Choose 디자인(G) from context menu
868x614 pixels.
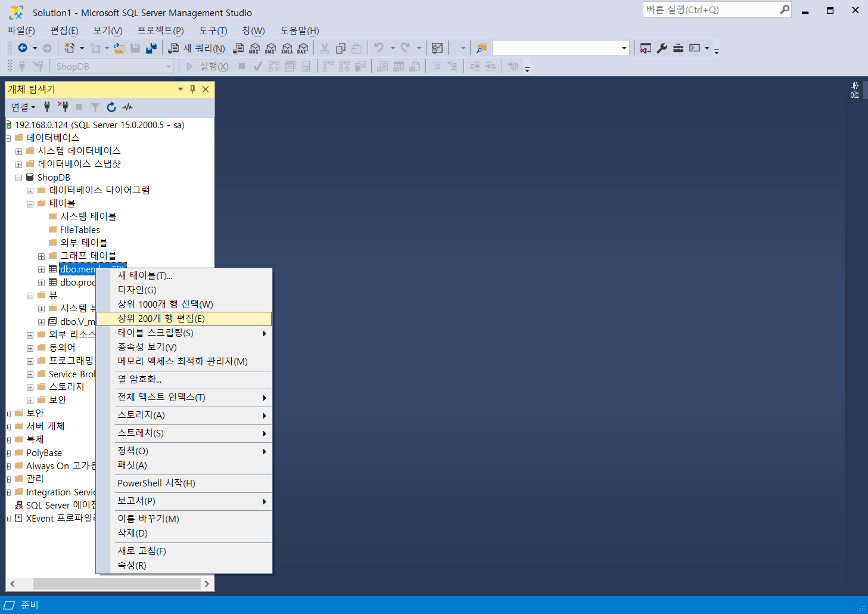pos(184,290)
